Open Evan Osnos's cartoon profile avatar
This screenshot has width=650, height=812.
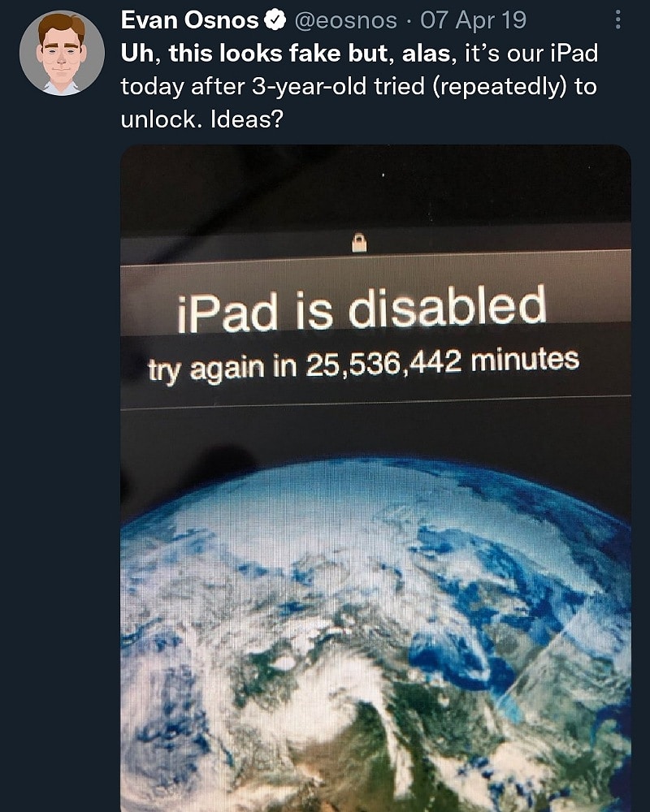(x=62, y=54)
